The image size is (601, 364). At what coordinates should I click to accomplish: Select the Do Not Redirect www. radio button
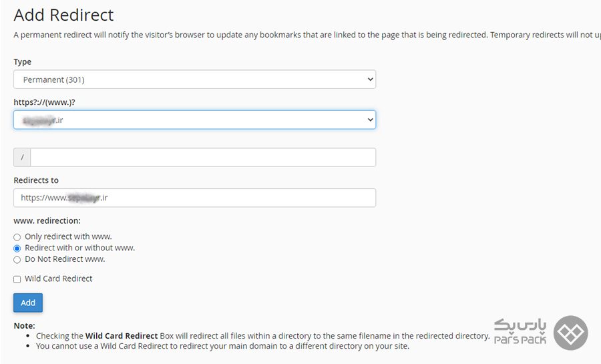pos(17,260)
